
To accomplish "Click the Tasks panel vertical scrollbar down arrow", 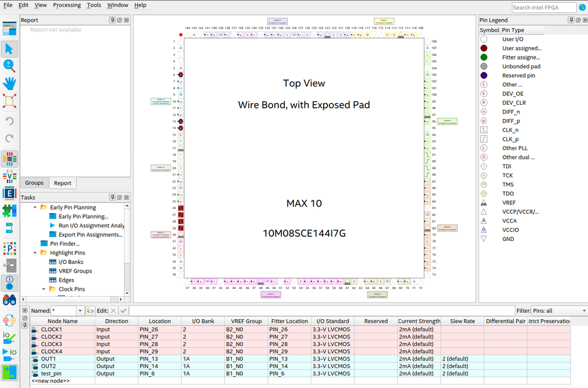I will tap(127, 293).
